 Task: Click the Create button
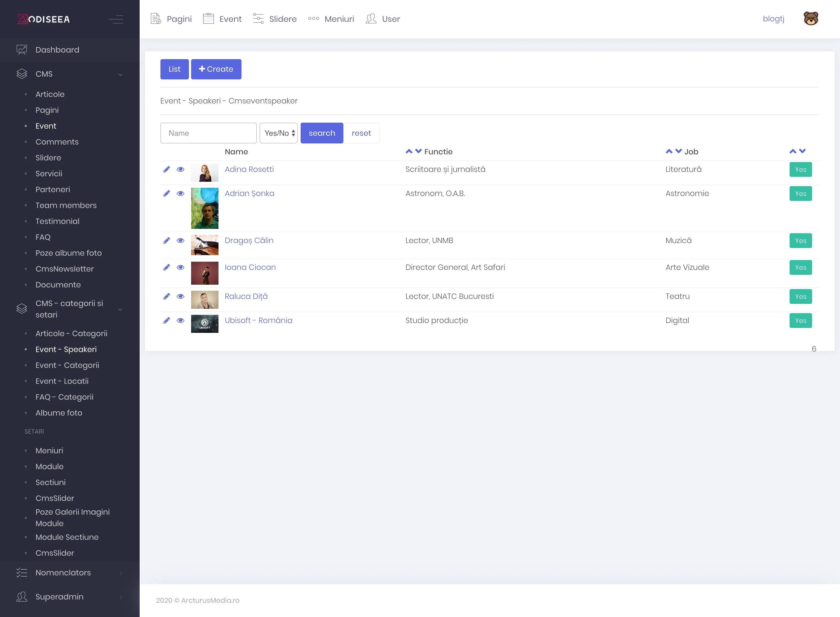click(x=216, y=69)
